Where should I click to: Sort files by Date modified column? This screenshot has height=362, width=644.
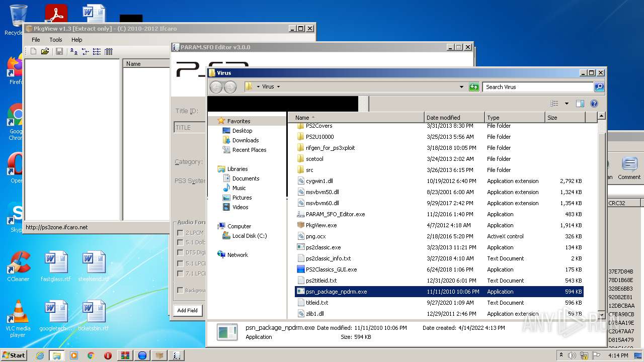coord(455,118)
